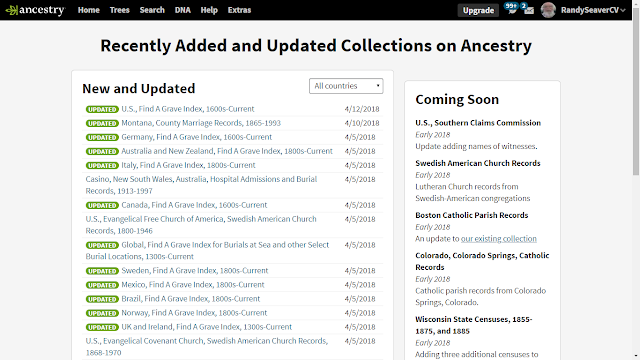The width and height of the screenshot is (640, 360).
Task: Click 'Wisconsin State Censuses' heading
Action: pyautogui.click(x=473, y=325)
